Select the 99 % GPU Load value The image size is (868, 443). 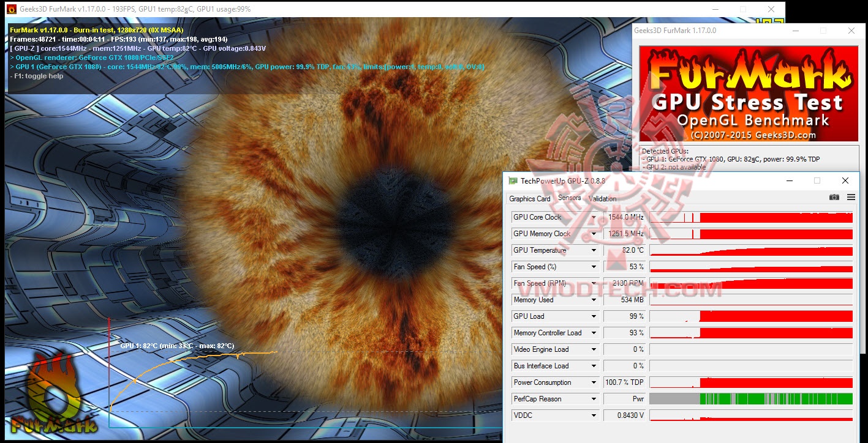point(625,316)
